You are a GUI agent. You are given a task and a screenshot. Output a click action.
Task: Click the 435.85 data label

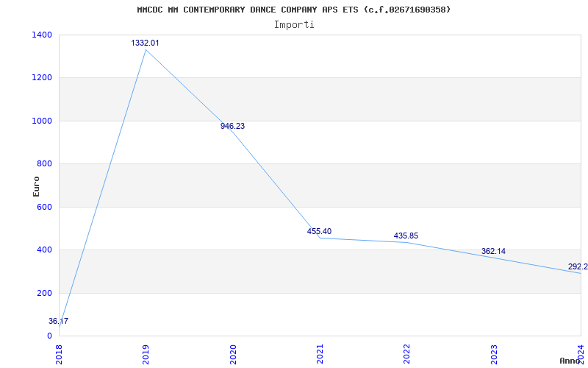pos(406,236)
